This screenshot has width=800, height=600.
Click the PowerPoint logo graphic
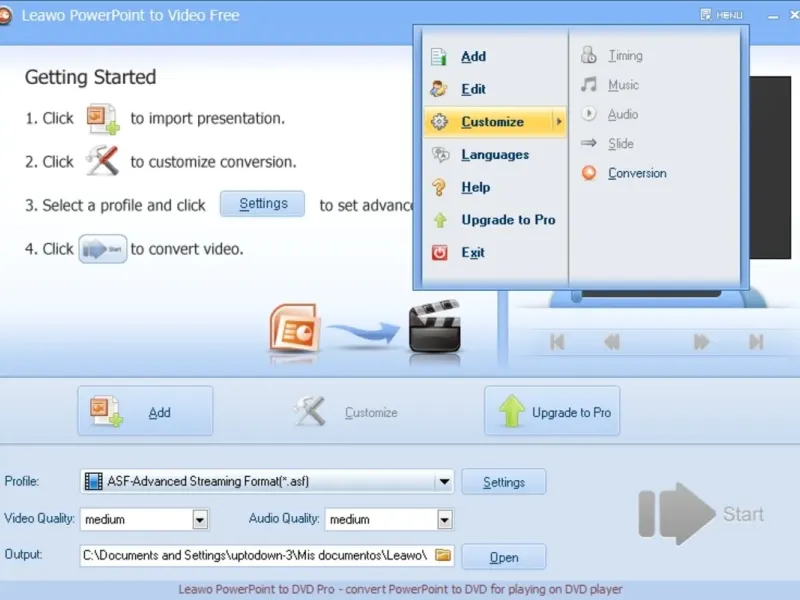click(x=295, y=328)
